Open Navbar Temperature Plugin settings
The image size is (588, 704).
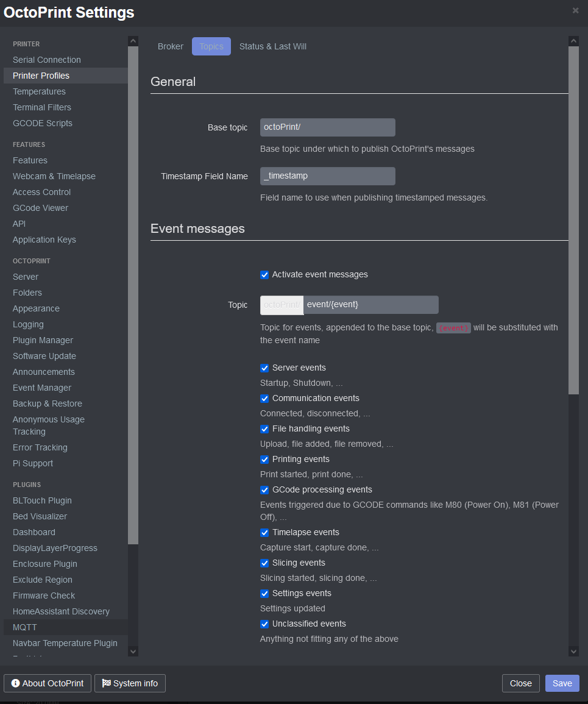[66, 644]
